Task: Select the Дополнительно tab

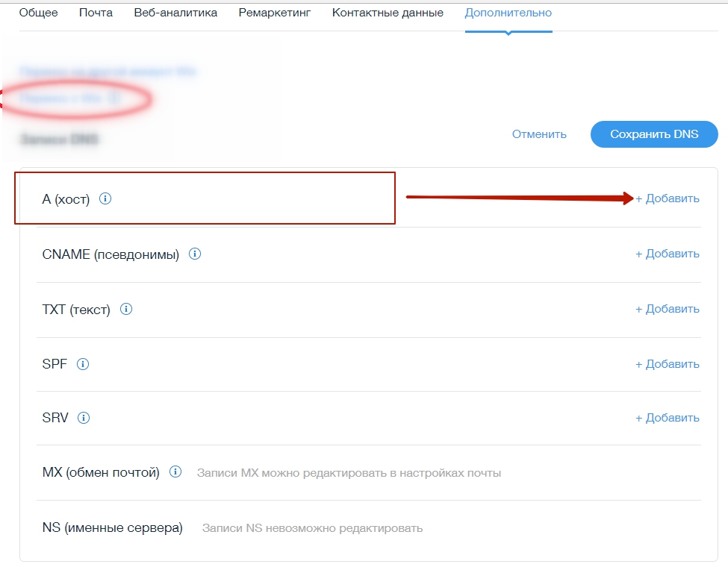Action: click(x=508, y=13)
